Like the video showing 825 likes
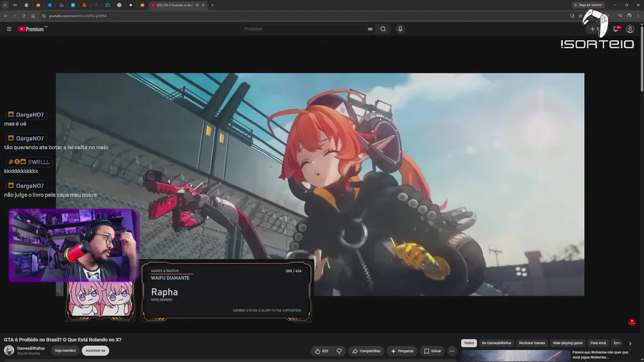 tap(322, 351)
